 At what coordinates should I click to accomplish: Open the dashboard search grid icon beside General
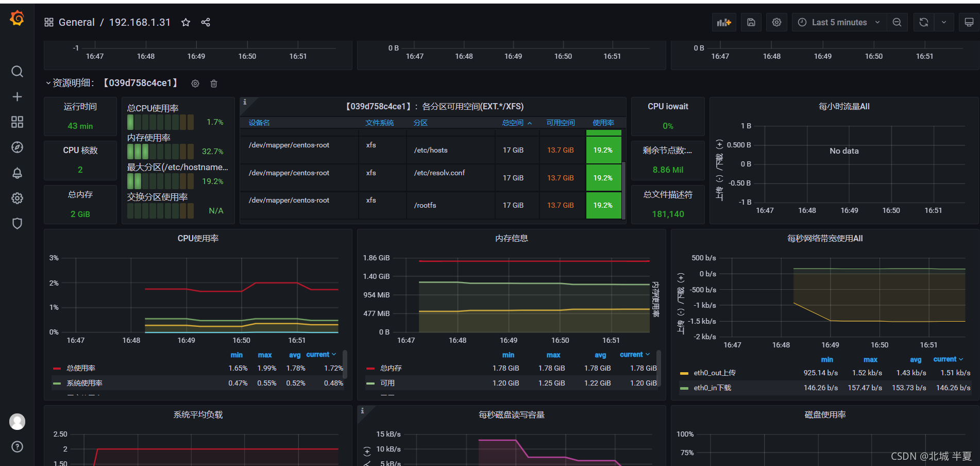tap(49, 22)
